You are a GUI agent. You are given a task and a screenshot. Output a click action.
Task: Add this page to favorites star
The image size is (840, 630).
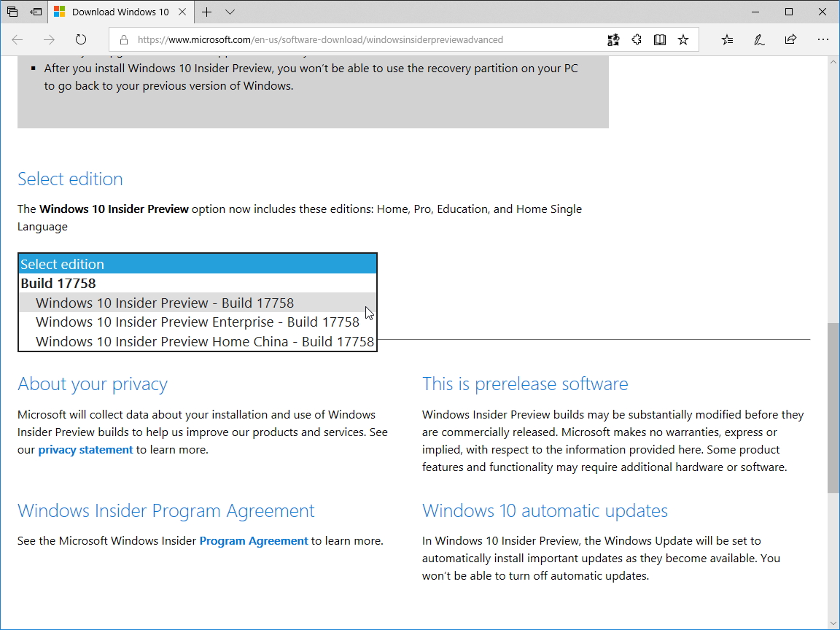pos(683,40)
